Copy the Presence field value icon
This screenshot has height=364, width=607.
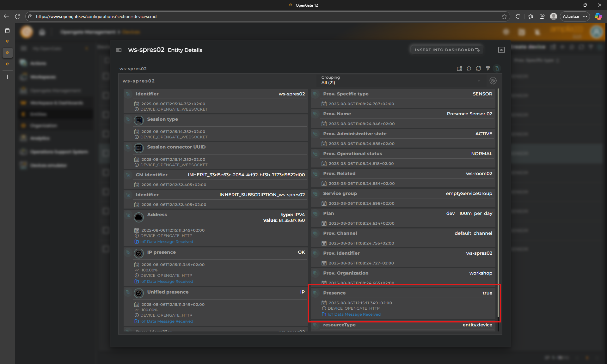click(315, 293)
